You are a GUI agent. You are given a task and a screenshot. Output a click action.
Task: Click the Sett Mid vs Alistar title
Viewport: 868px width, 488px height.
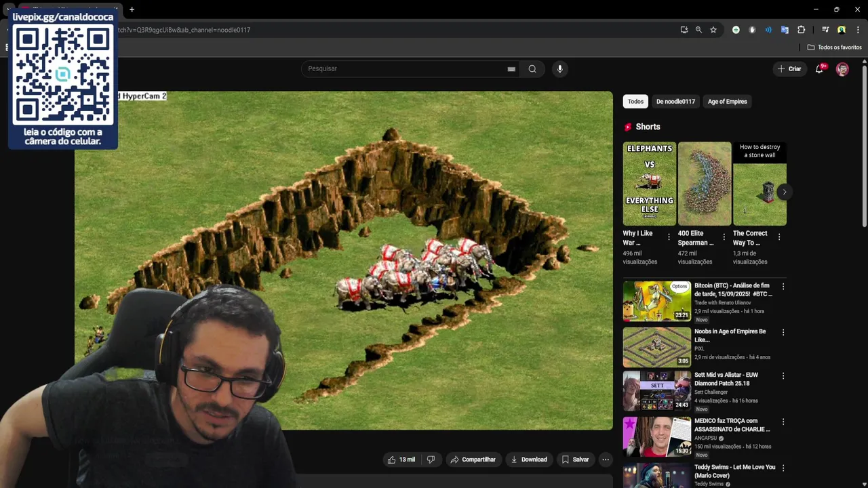click(726, 379)
